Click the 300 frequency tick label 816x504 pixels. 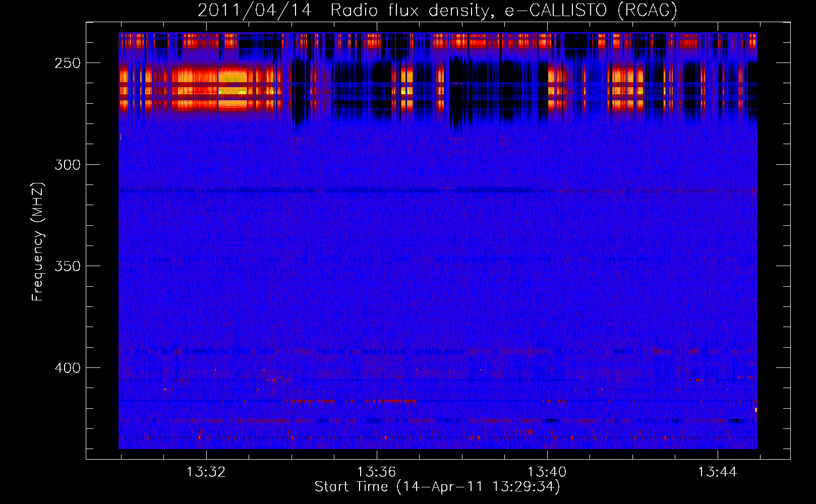[x=68, y=165]
